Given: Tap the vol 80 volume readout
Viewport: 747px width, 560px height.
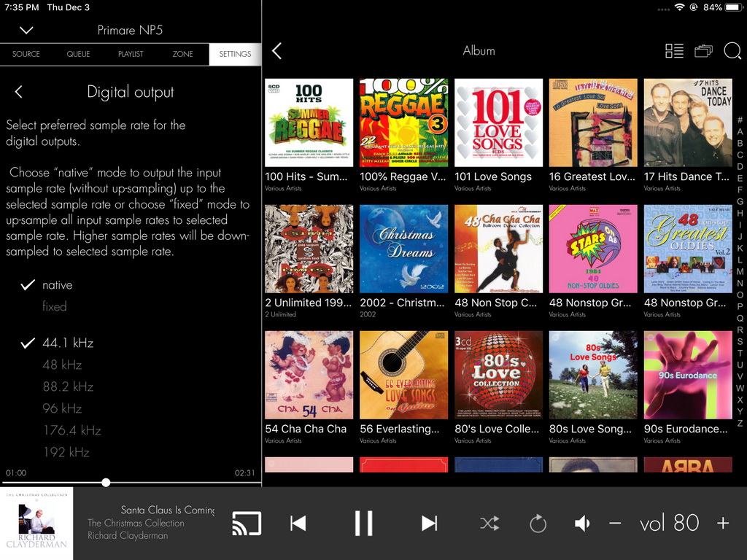Looking at the screenshot, I should click(670, 524).
